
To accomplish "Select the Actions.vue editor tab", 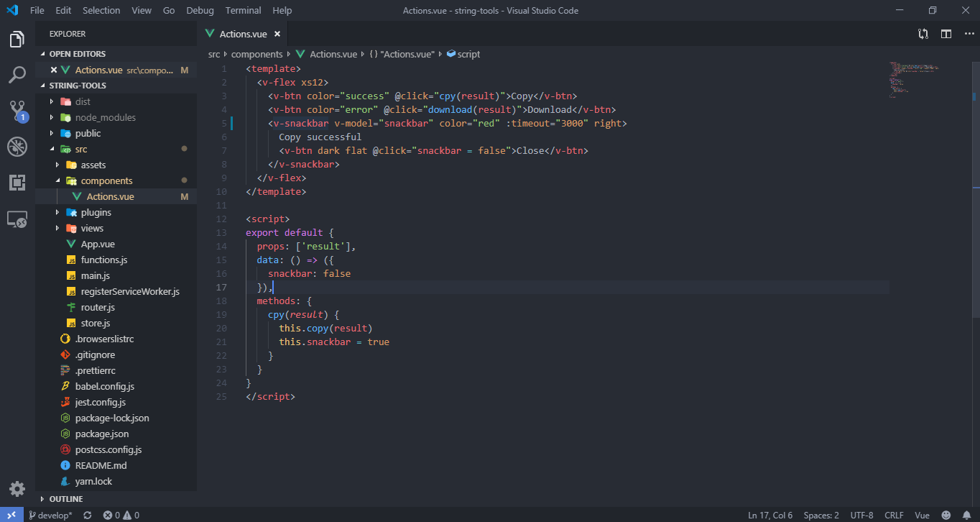I will click(x=243, y=34).
